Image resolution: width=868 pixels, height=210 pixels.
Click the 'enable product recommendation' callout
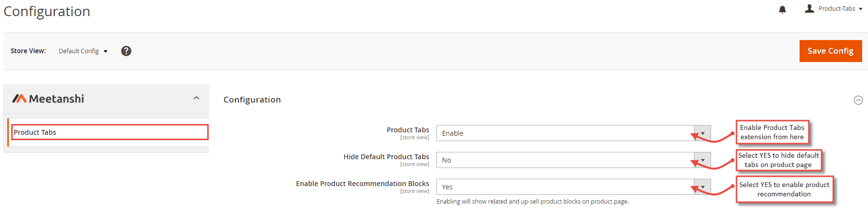[x=784, y=189]
